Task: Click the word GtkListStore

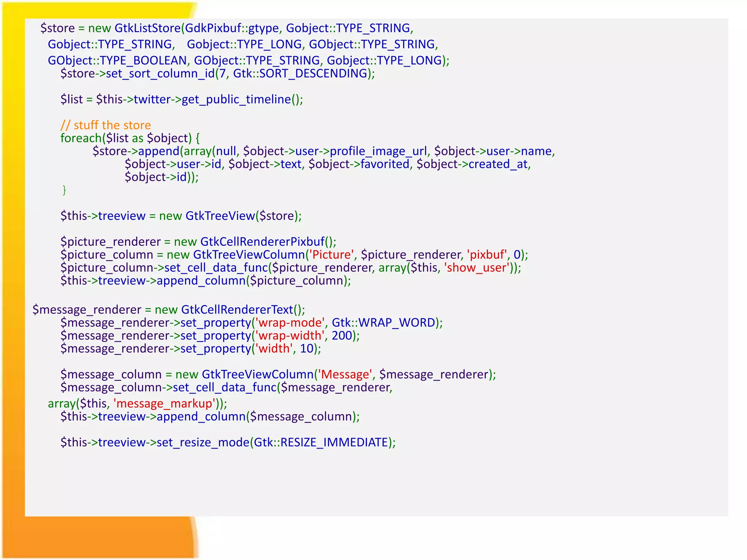Action: pos(147,28)
